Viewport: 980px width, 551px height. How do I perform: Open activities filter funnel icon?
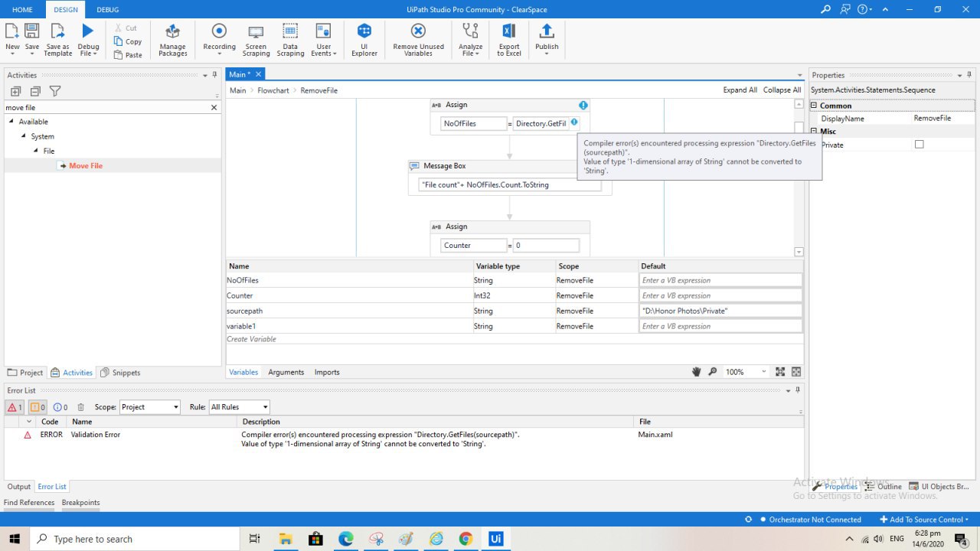pyautogui.click(x=55, y=91)
